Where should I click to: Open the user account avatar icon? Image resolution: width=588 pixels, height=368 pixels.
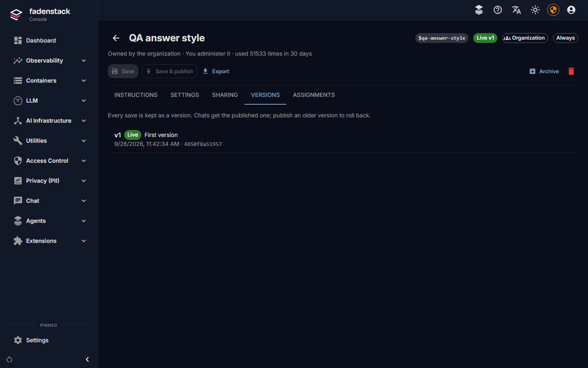point(571,10)
